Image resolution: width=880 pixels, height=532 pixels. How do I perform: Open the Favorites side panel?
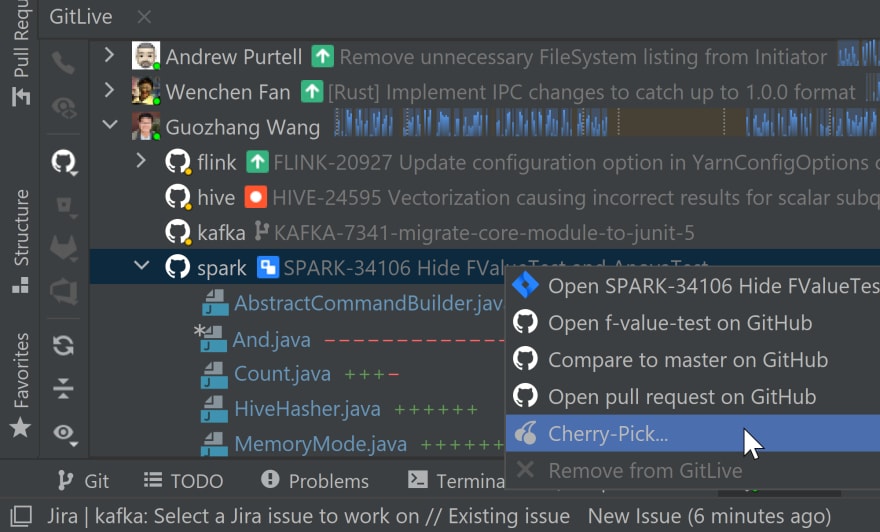21,385
